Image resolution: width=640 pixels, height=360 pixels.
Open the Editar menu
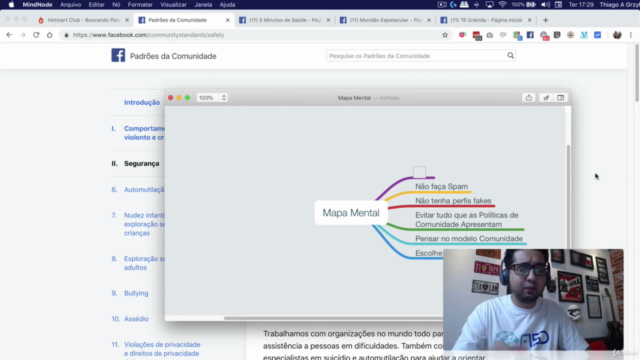(96, 4)
